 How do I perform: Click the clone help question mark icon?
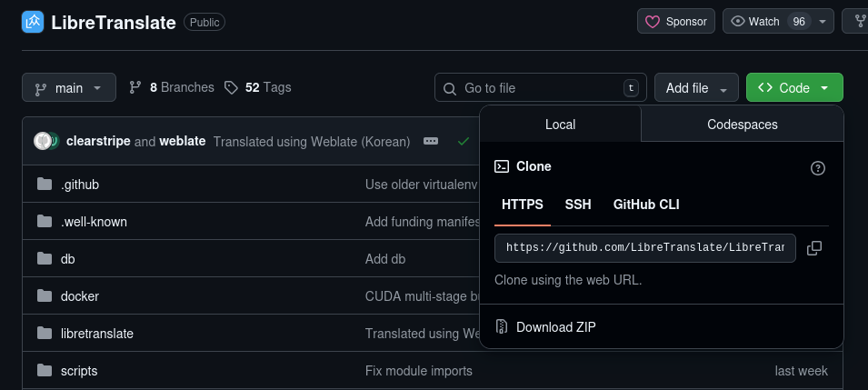[817, 167]
